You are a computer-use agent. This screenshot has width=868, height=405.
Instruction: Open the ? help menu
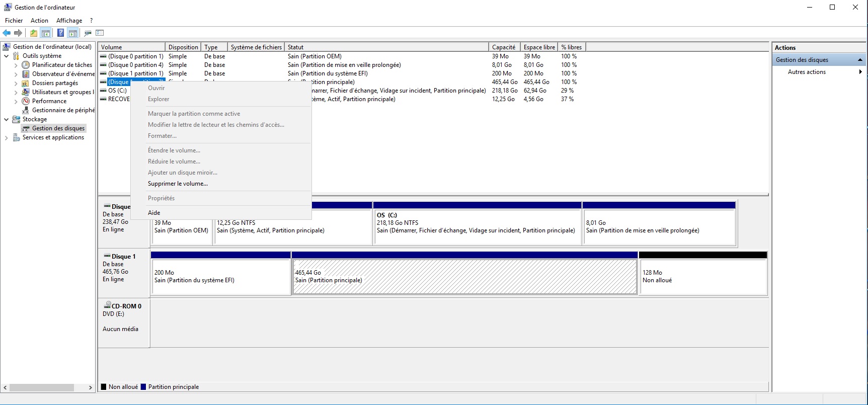pyautogui.click(x=91, y=21)
